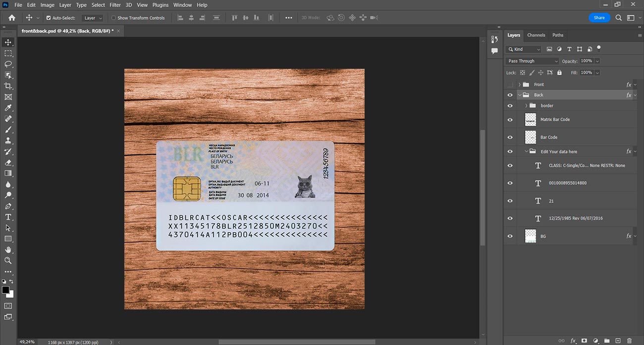Uncheck the Auto-Select checkbox
The height and width of the screenshot is (345, 644).
pyautogui.click(x=49, y=18)
